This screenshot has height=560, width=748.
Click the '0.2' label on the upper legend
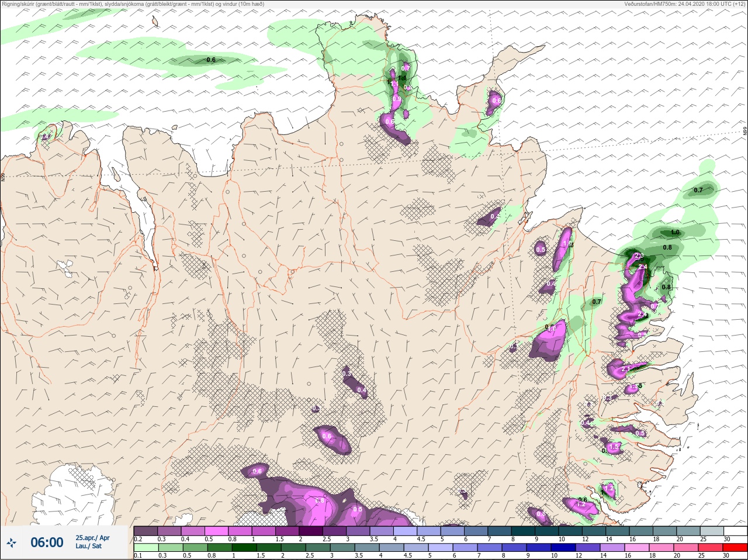(x=138, y=539)
